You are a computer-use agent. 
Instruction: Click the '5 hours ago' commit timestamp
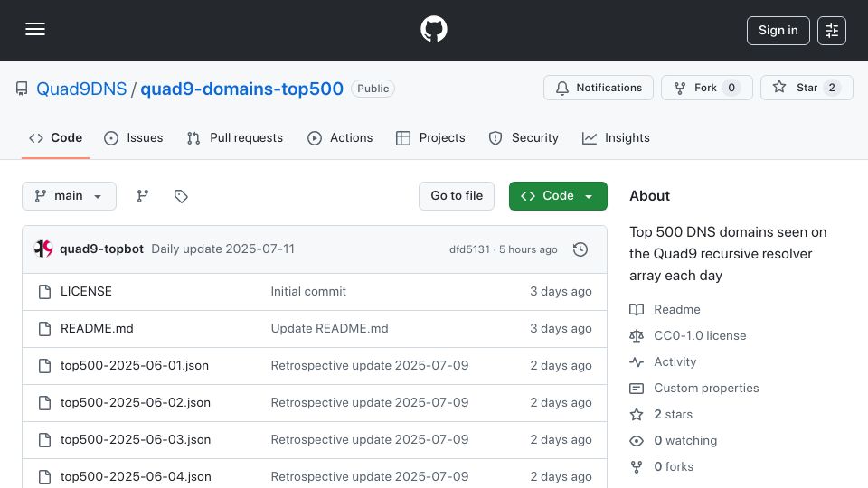coord(528,249)
